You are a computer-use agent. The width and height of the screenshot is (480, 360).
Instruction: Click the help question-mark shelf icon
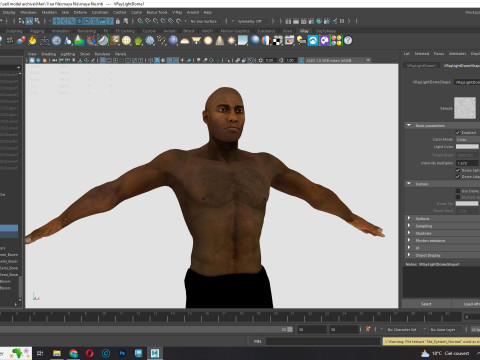click(x=348, y=41)
